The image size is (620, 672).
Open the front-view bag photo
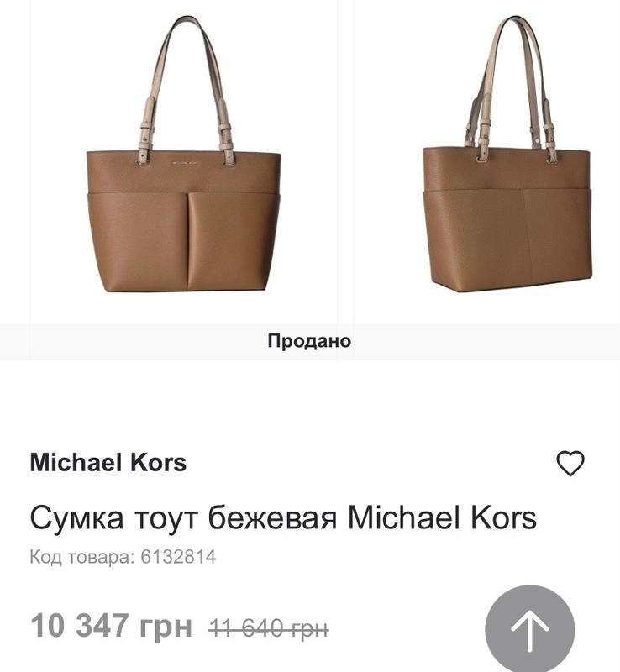[183, 161]
